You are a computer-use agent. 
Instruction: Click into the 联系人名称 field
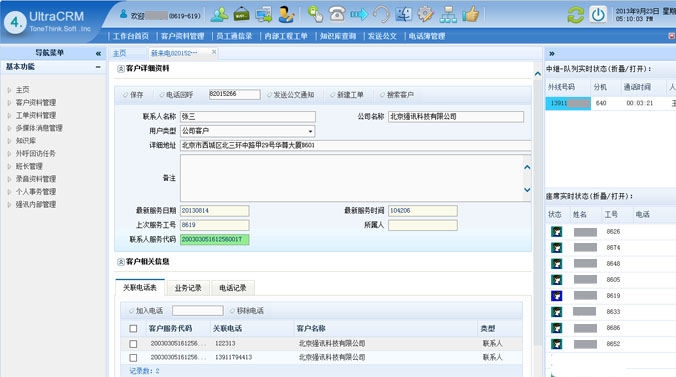tap(247, 117)
